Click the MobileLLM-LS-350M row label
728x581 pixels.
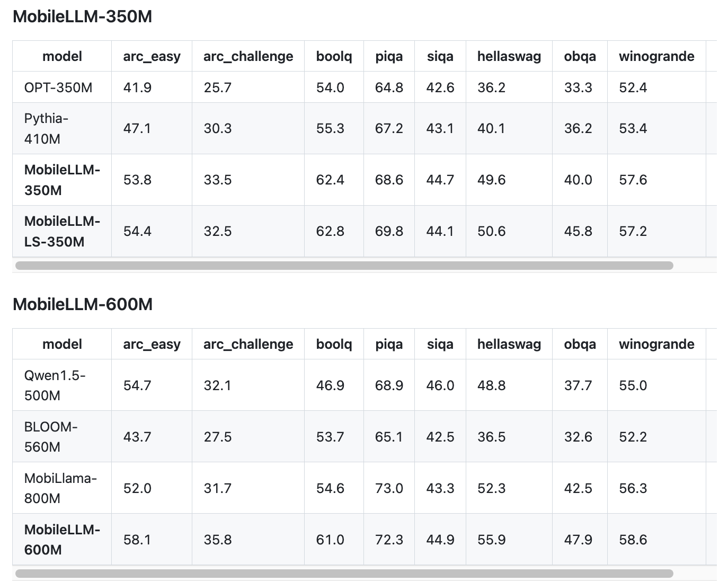coord(62,231)
